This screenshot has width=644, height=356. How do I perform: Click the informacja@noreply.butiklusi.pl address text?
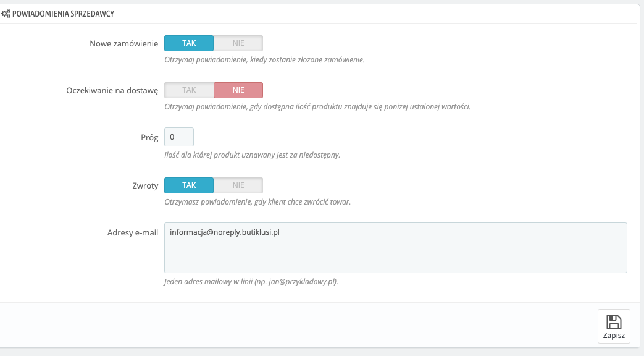pos(225,232)
